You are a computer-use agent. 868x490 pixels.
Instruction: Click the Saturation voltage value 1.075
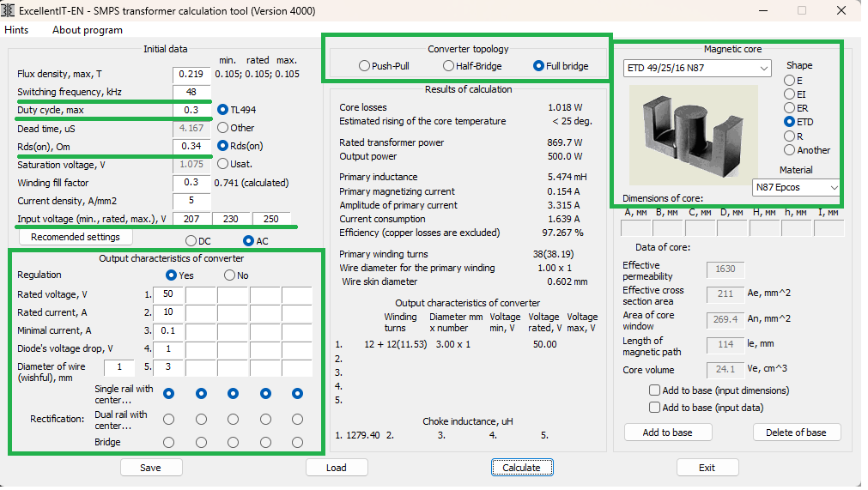coord(191,164)
